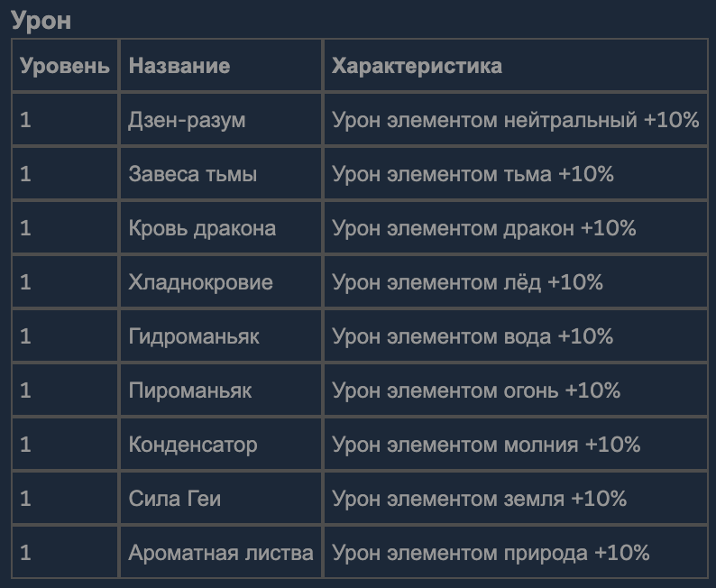Select the Урон элементом дракон +10% cell
This screenshot has width=716, height=588.
pos(516,228)
